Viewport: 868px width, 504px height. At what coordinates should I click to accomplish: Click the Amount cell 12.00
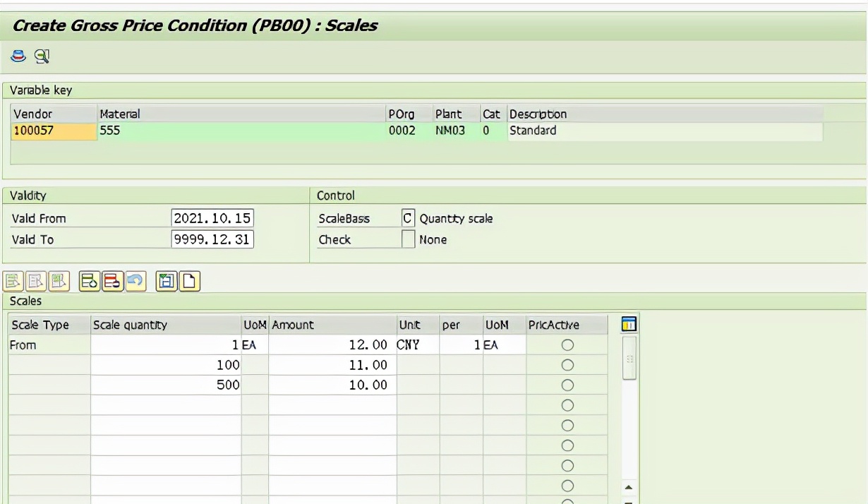[x=332, y=345]
